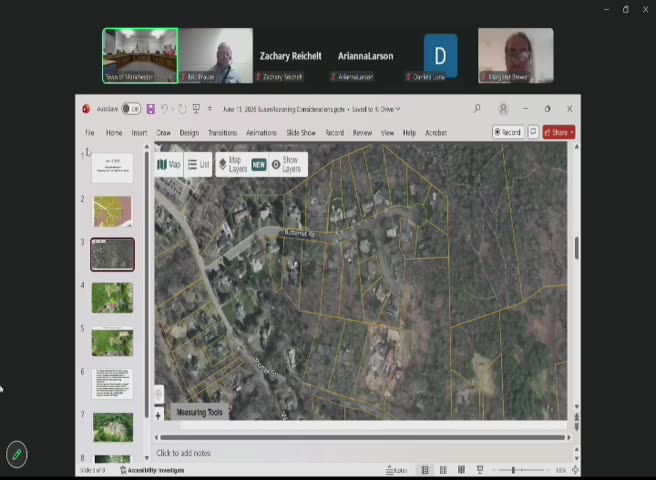Click the Undo arrow icon

pos(164,109)
